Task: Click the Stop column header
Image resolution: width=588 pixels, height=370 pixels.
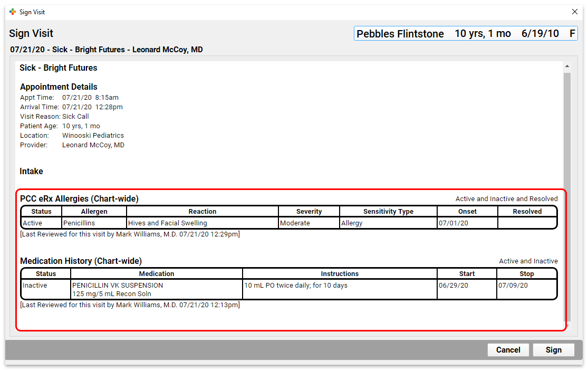Action: click(526, 273)
